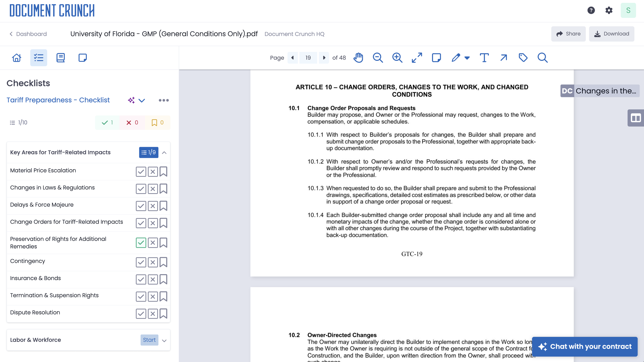Click the 1/9 progress badge
The width and height of the screenshot is (644, 362).
tap(149, 152)
